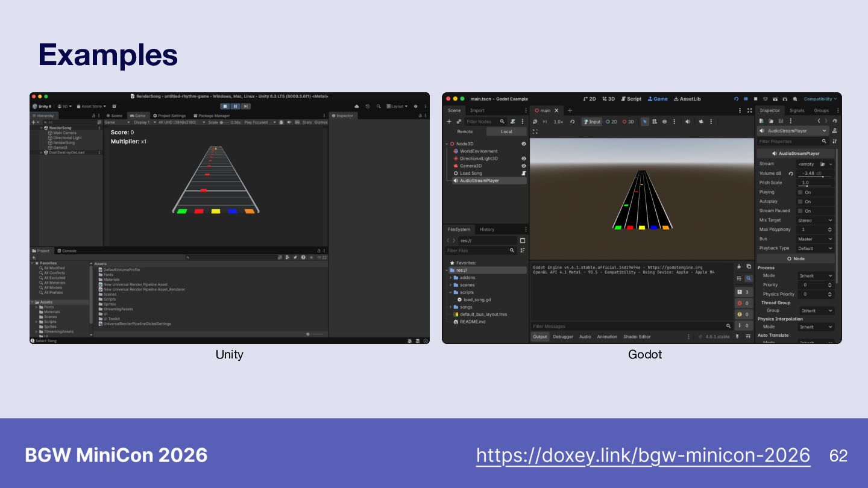Click the select mode arrow tool in Game view
The image size is (868, 488).
(x=644, y=122)
